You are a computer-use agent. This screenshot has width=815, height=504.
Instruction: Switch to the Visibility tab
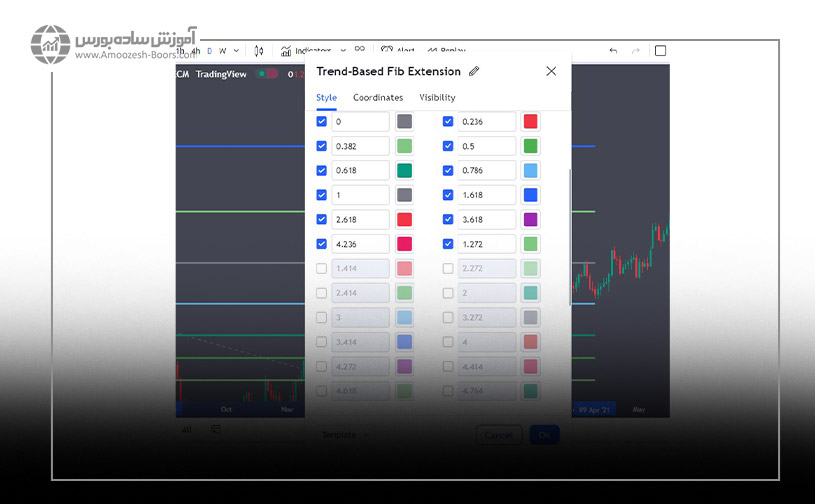(x=437, y=98)
